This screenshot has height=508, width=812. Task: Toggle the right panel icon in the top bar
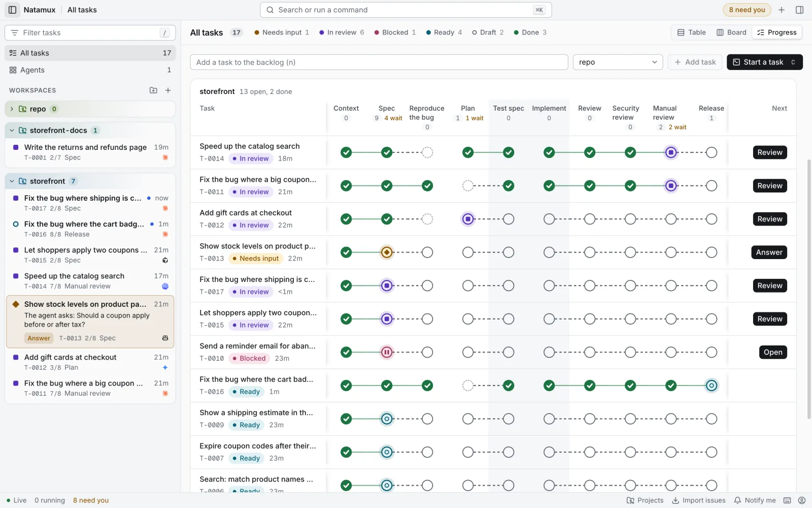coord(800,10)
